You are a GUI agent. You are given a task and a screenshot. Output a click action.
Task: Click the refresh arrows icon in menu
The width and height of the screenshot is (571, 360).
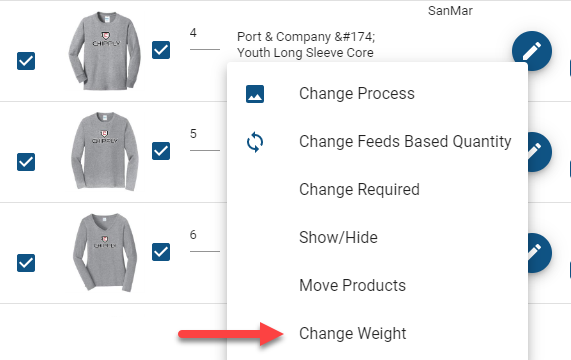click(x=255, y=142)
